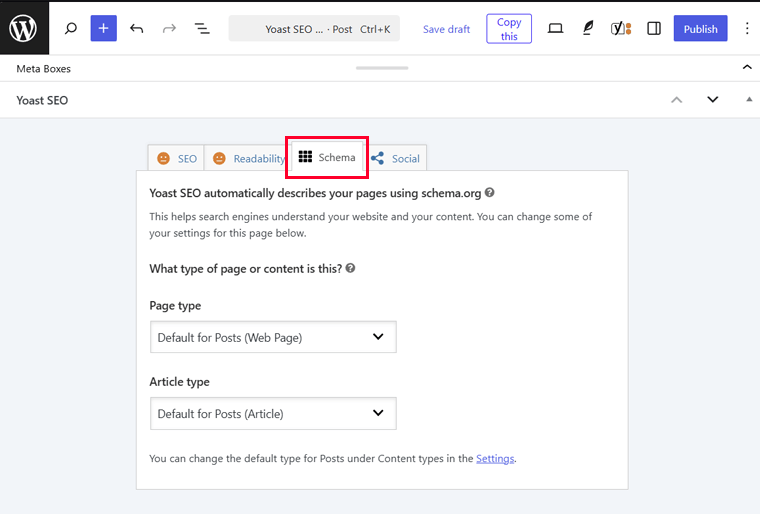
Task: Click the Jetpack feather icon
Action: pyautogui.click(x=588, y=29)
